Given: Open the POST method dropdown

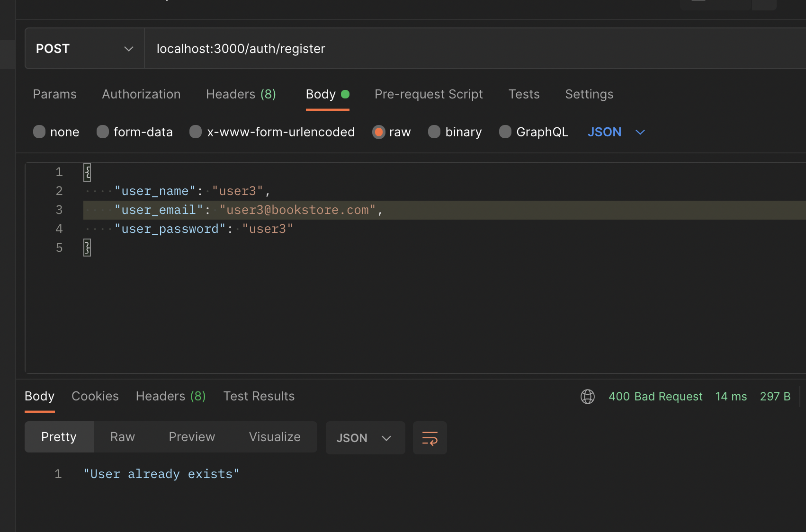Looking at the screenshot, I should coord(85,49).
